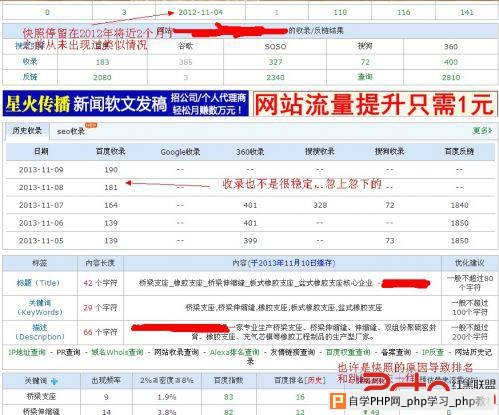499x415 pixels.
Task: Click the 桥梁支座 keyword row label
Action: pyautogui.click(x=41, y=396)
